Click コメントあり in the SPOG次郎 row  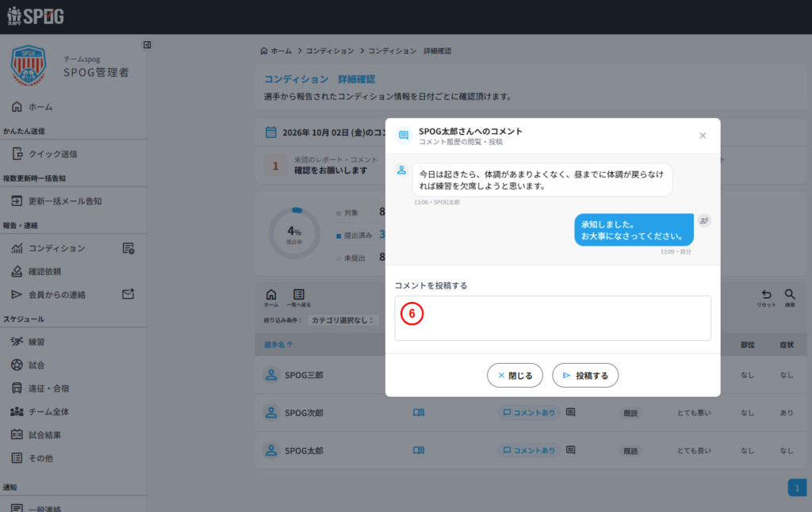coord(529,413)
